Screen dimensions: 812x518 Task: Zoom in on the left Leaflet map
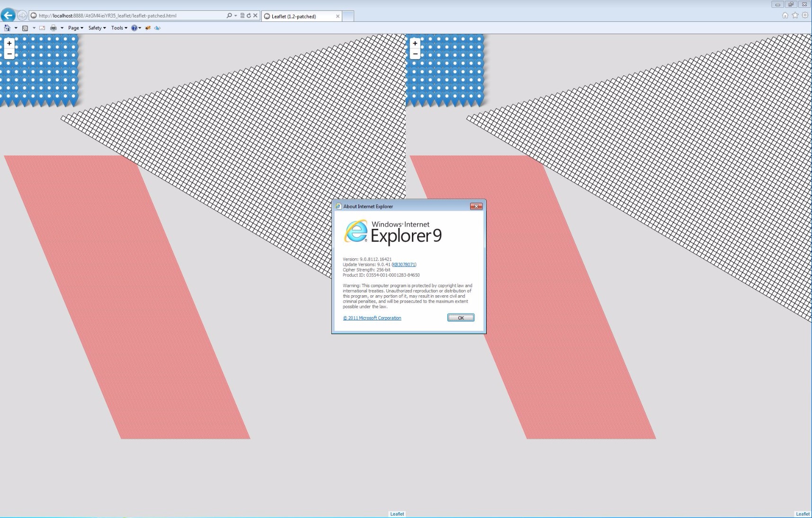pos(9,43)
